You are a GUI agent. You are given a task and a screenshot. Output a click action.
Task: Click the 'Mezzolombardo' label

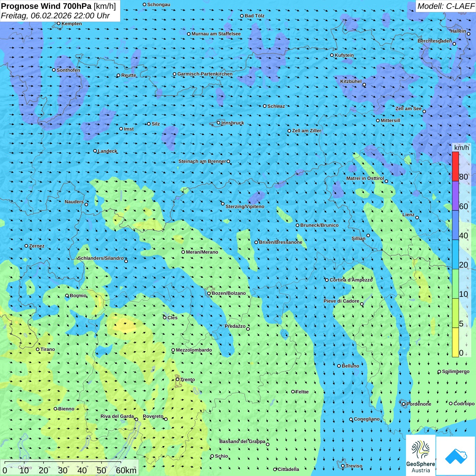click(x=194, y=350)
